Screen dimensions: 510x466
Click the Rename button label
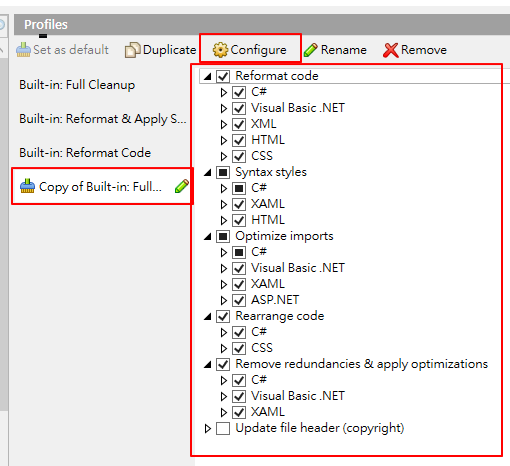344,50
